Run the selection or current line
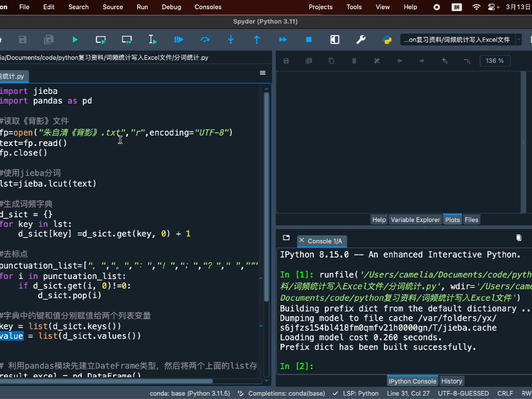The image size is (532, 399). point(153,40)
